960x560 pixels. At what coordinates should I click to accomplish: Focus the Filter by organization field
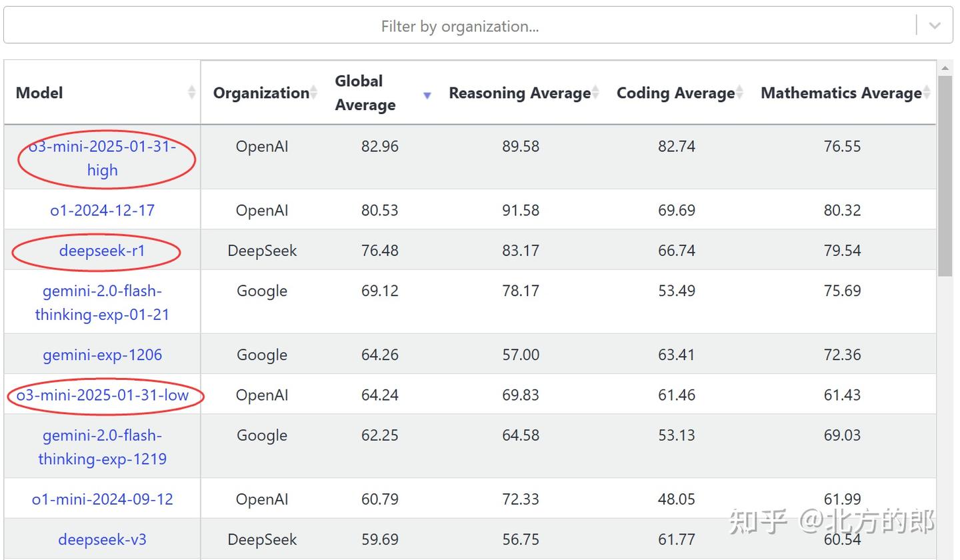coord(459,26)
